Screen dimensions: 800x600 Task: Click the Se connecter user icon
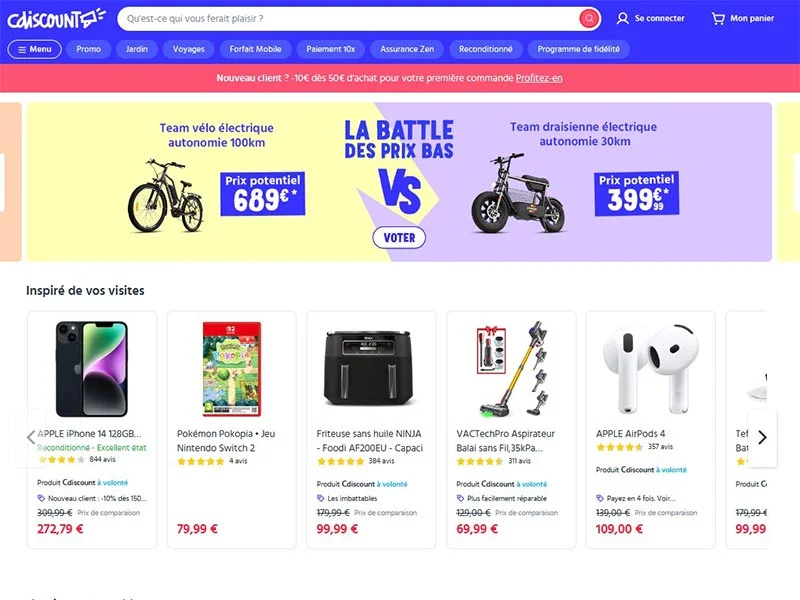[624, 18]
